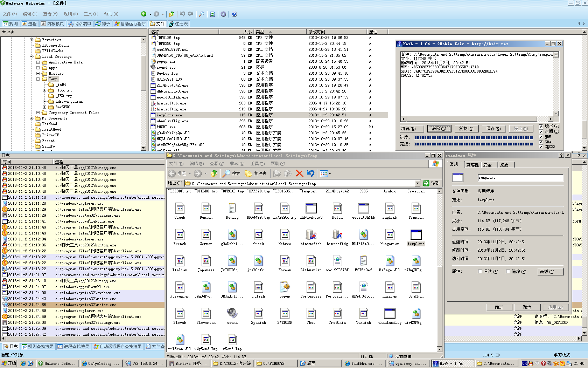Click the 完成 completion bar in Hash window
The height and width of the screenshot is (368, 588).
click(x=474, y=144)
